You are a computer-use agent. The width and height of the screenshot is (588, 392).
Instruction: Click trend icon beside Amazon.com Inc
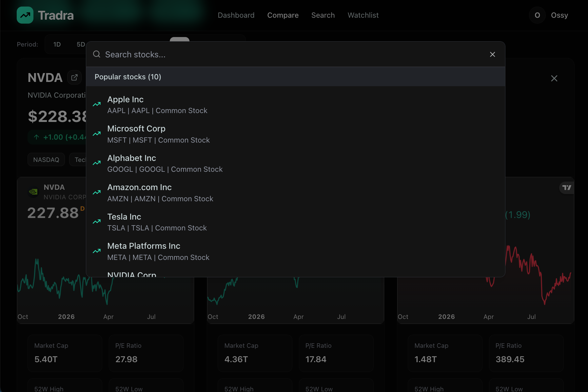tap(97, 192)
